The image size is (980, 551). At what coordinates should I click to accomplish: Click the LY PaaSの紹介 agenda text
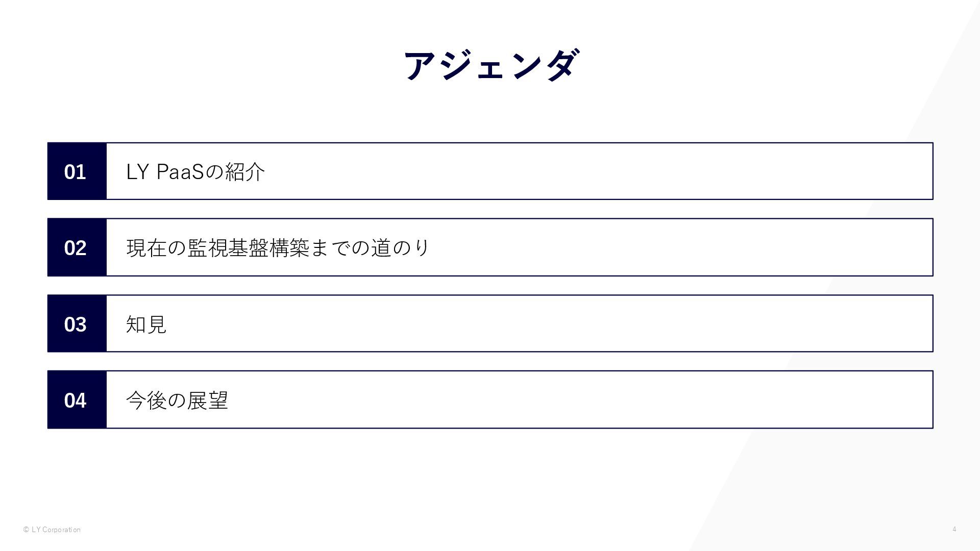pyautogui.click(x=195, y=171)
